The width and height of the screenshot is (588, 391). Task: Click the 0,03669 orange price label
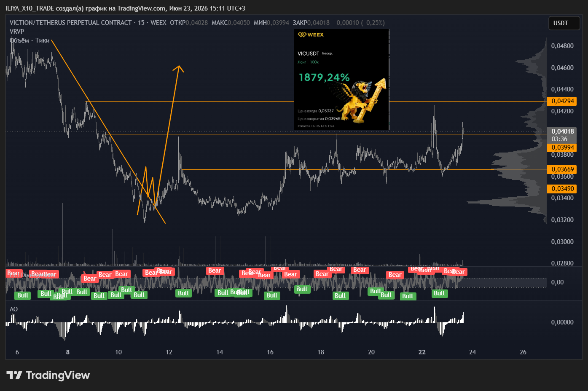coord(563,169)
